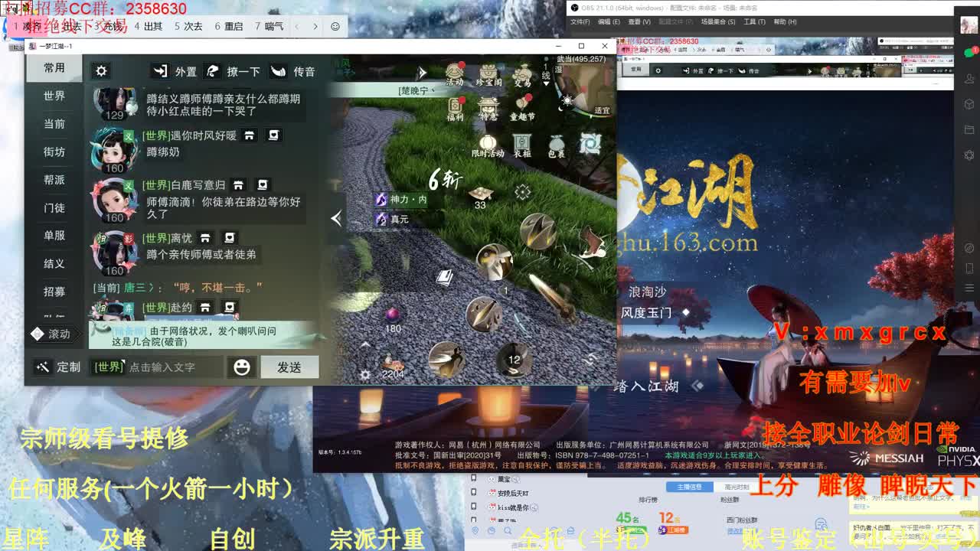Click the 真元 buff entry
This screenshot has width=980, height=551.
click(x=392, y=219)
